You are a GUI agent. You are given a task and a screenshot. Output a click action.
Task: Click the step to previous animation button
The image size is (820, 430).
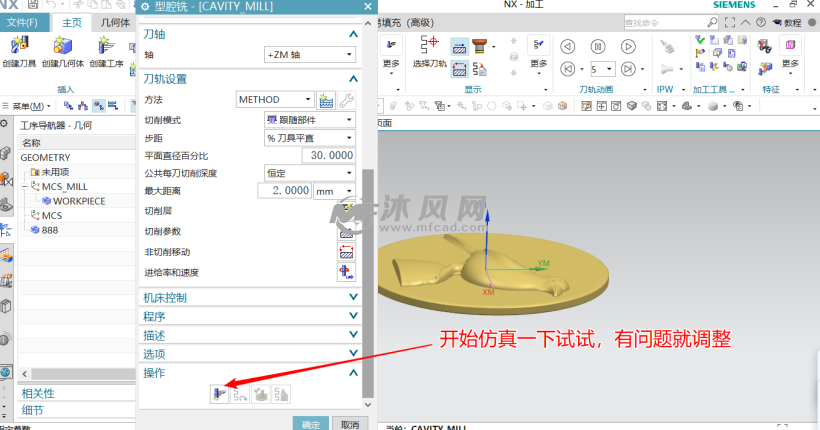pos(567,69)
